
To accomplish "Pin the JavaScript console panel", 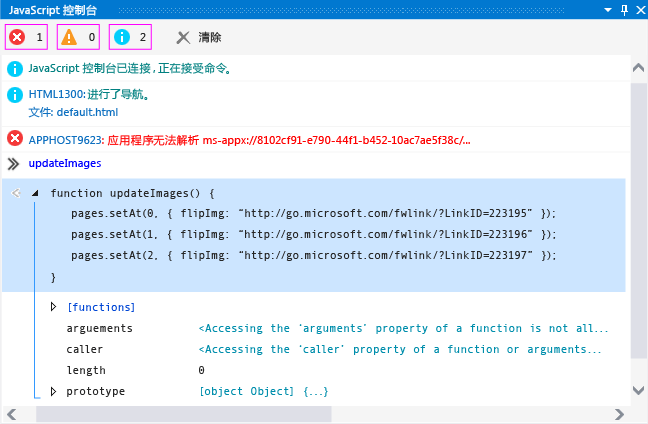I will 624,10.
